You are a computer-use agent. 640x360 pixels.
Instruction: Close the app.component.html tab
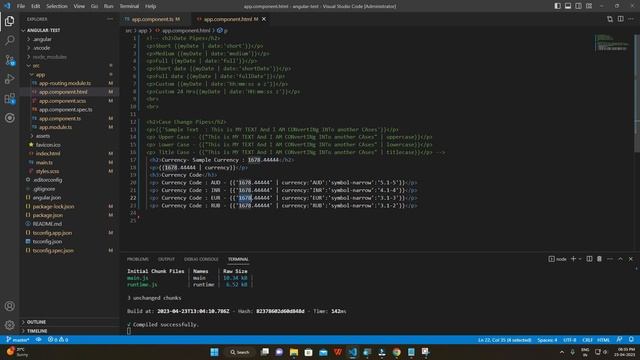tap(264, 19)
